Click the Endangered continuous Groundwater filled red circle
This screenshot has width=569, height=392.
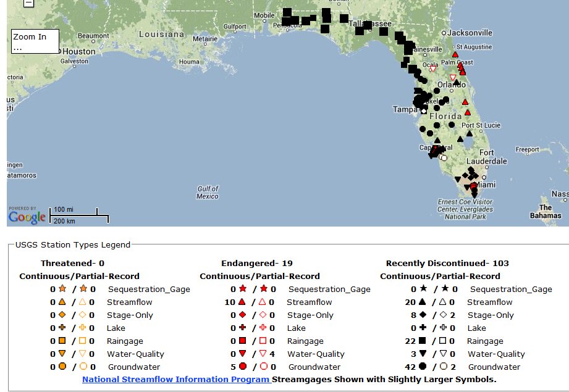tap(243, 366)
